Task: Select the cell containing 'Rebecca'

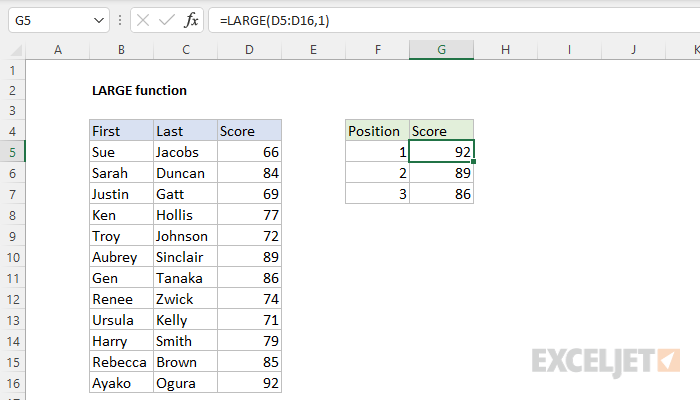Action: pyautogui.click(x=121, y=362)
